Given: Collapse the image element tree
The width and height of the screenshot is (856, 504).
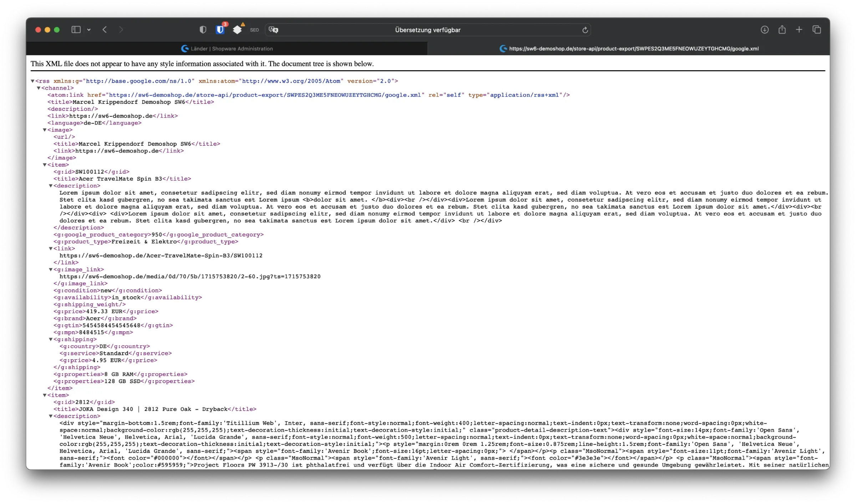Looking at the screenshot, I should (x=45, y=130).
